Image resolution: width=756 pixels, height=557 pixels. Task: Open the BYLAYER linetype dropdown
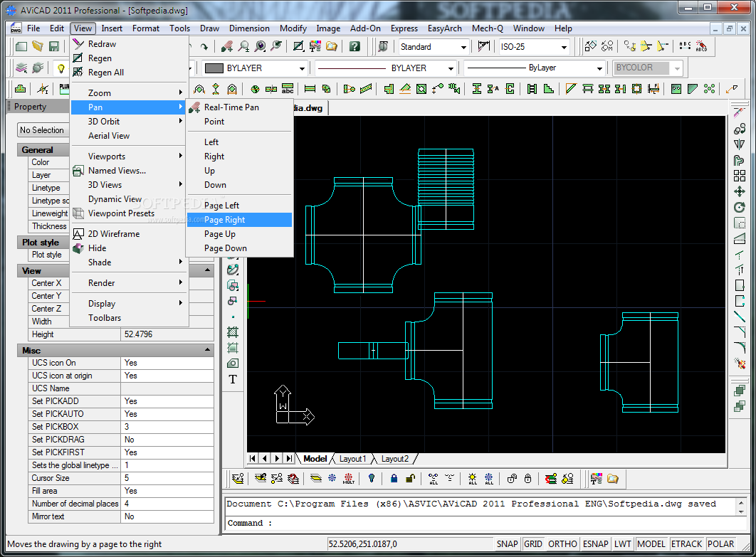(451, 68)
